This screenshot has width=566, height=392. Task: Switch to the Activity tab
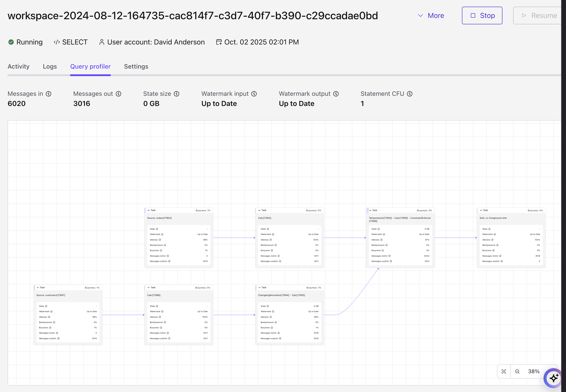click(18, 67)
